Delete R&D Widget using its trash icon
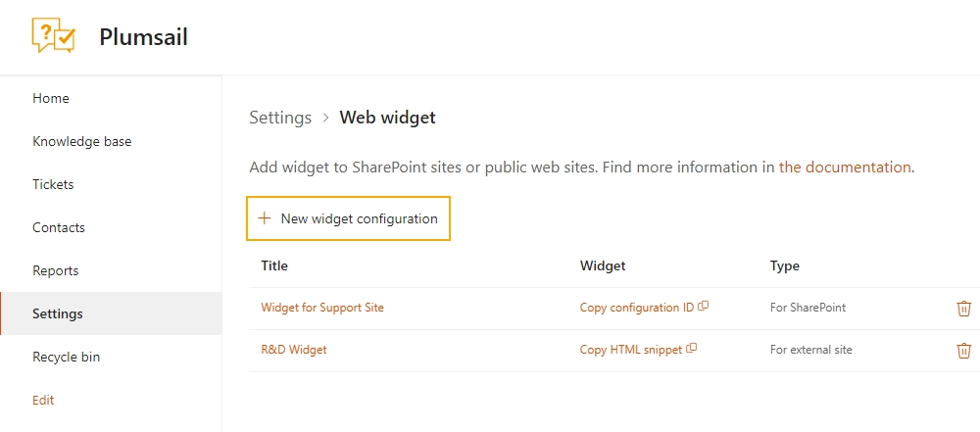The image size is (980, 432). click(963, 350)
